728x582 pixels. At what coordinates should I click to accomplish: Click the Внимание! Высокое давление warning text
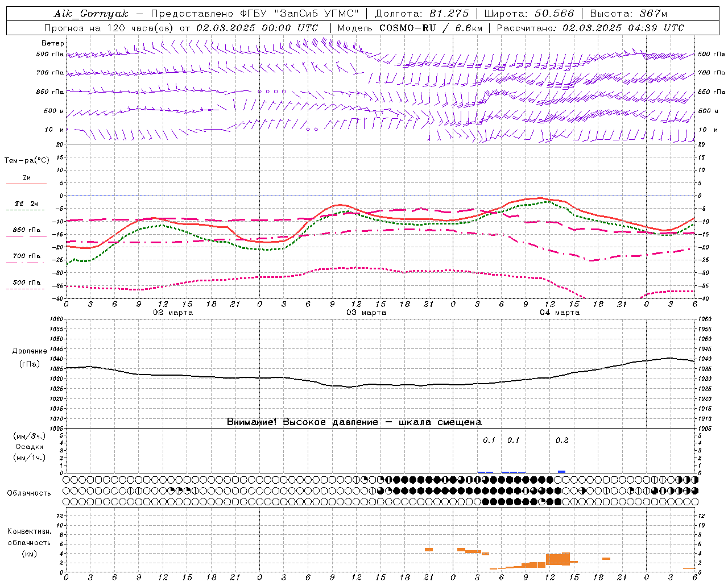pos(354,422)
